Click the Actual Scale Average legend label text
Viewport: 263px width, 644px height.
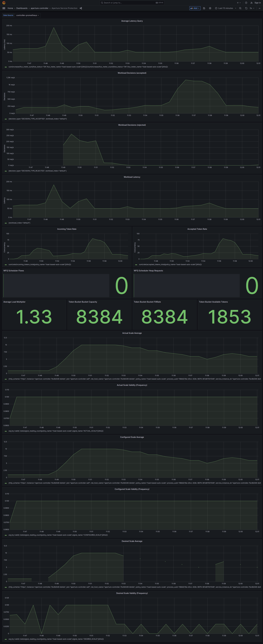tap(135, 379)
